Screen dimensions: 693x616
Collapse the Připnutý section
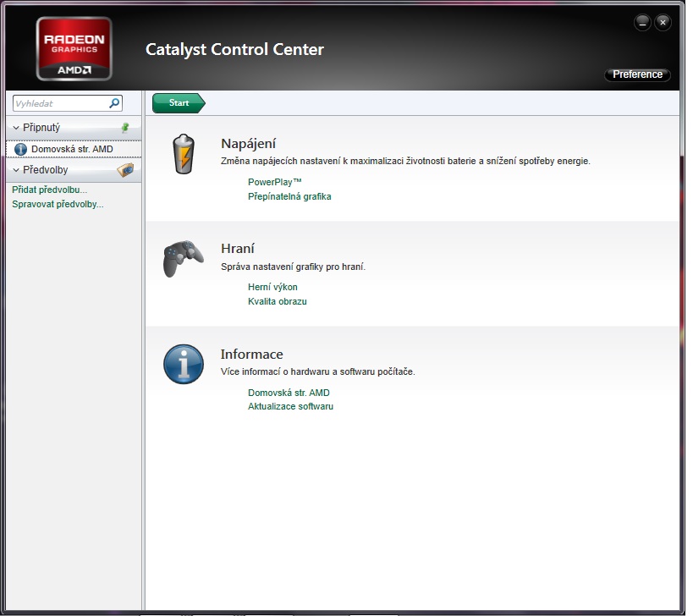pyautogui.click(x=16, y=128)
